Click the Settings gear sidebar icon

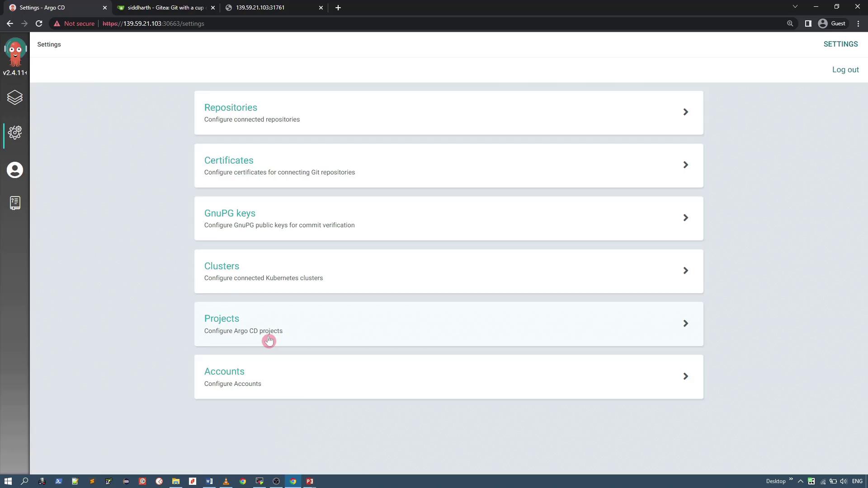tap(15, 132)
